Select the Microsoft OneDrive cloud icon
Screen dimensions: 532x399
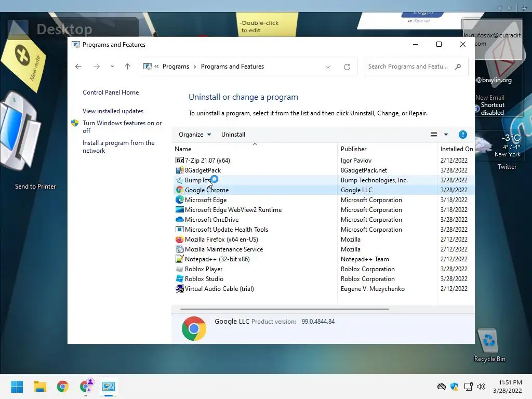pos(179,219)
